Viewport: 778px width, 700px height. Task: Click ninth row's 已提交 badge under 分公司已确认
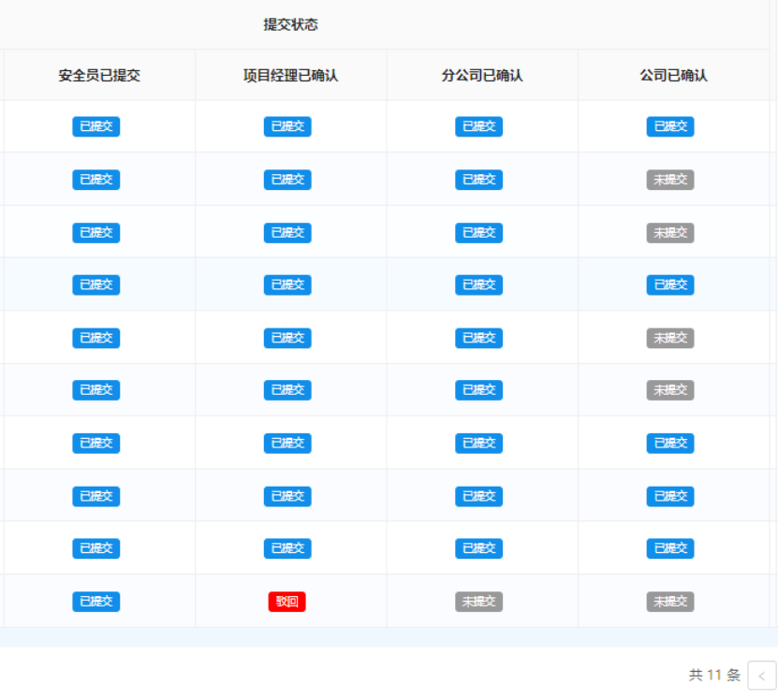click(x=478, y=548)
